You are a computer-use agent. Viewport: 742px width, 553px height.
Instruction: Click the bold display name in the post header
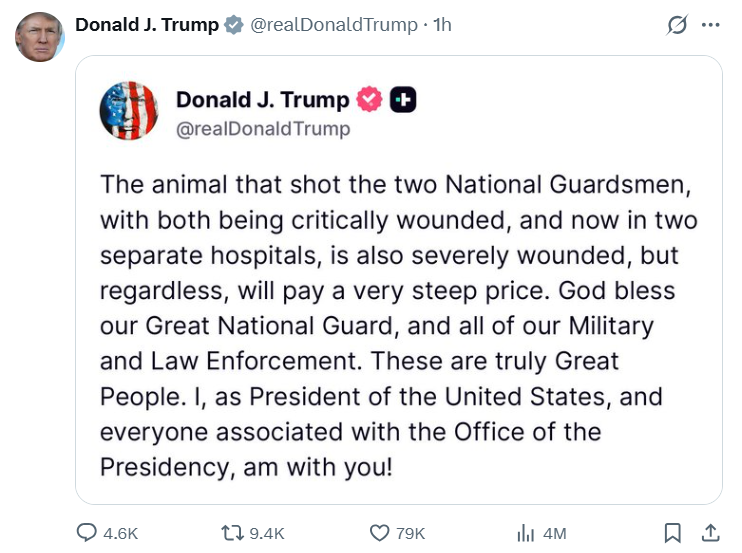point(147,25)
